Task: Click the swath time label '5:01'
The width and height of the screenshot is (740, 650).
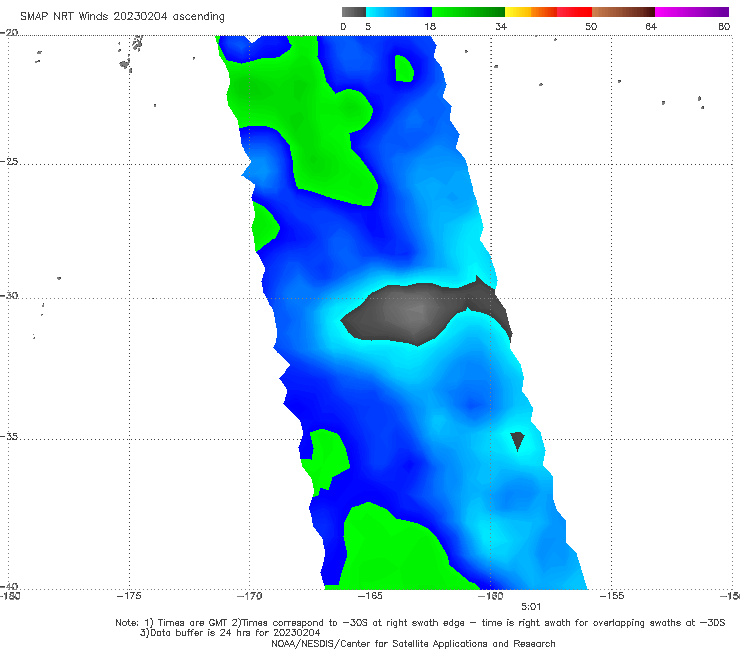Action: (x=531, y=607)
